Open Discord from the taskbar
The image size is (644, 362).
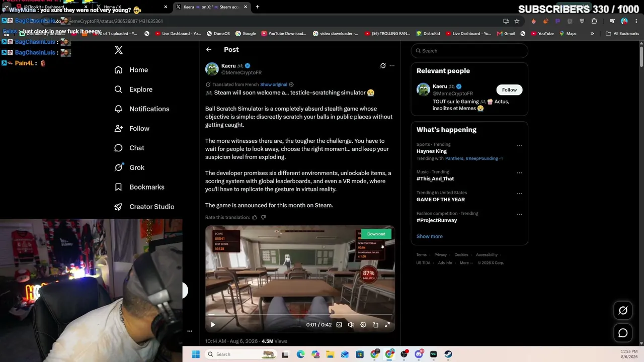419,354
